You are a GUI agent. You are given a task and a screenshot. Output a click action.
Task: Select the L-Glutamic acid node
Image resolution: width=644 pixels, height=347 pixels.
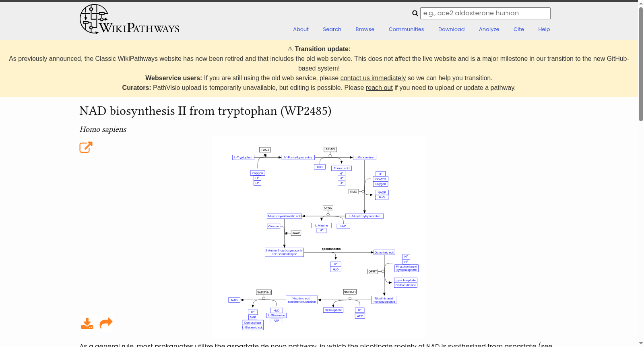[x=253, y=328]
